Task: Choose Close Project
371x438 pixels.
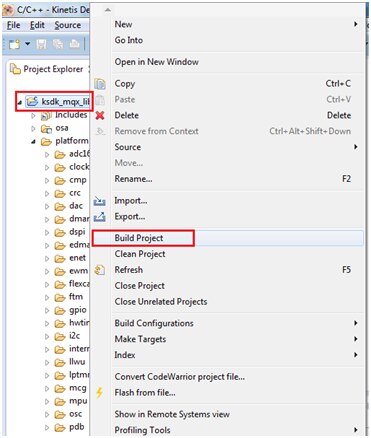Action: [227, 286]
